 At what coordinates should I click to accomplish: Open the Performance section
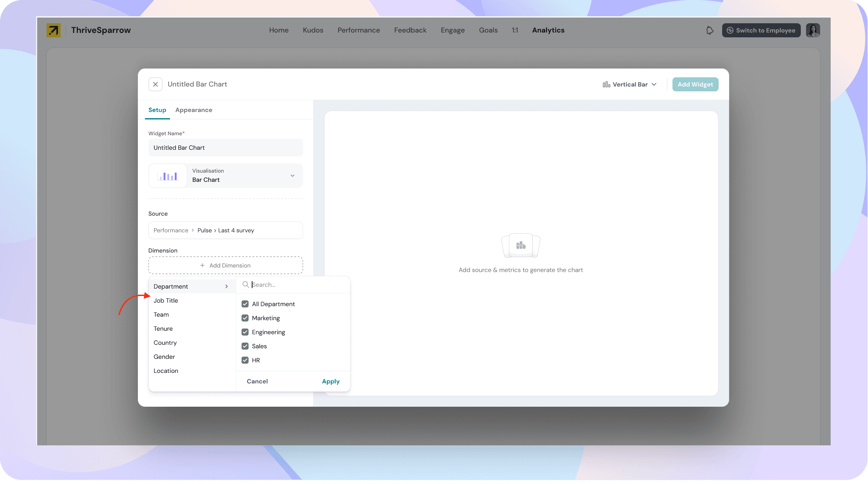[359, 30]
